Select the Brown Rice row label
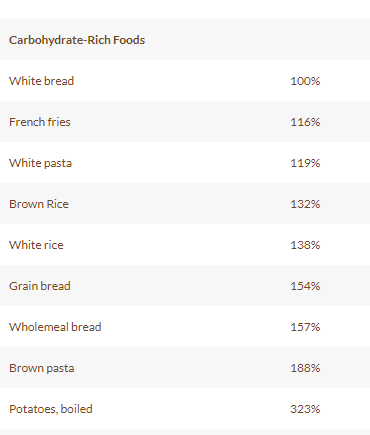 [39, 204]
